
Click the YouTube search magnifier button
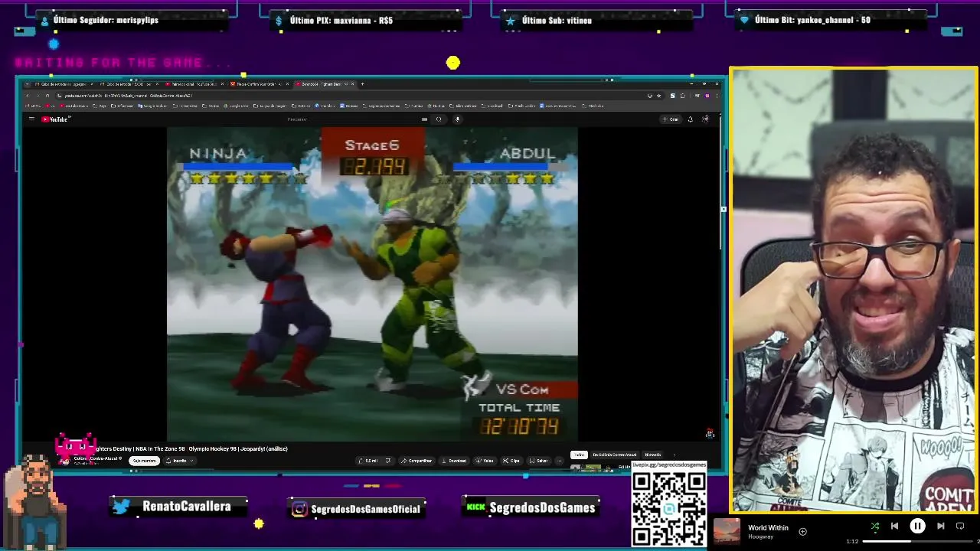[x=439, y=119]
